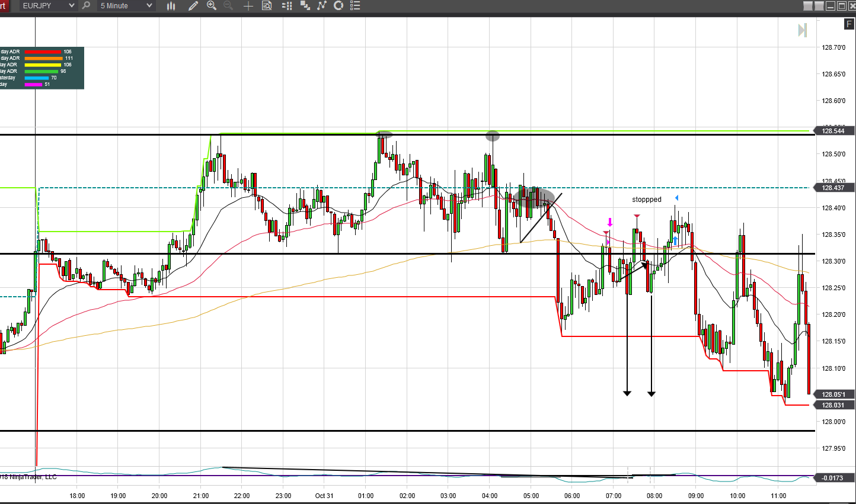Viewport: 856px width, 504px height.
Task: Click the legend value 70
Action: coord(54,78)
